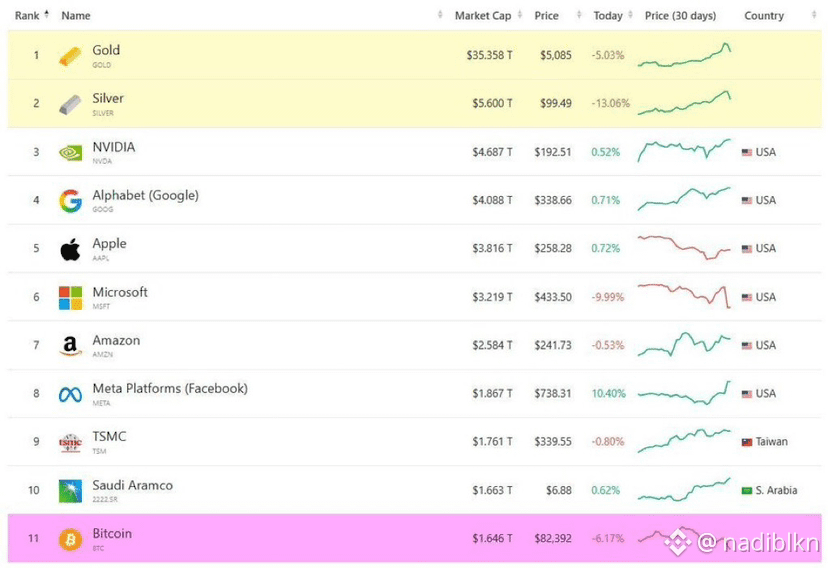828x568 pixels.
Task: Click Bitcoin price $82,392
Action: (553, 539)
